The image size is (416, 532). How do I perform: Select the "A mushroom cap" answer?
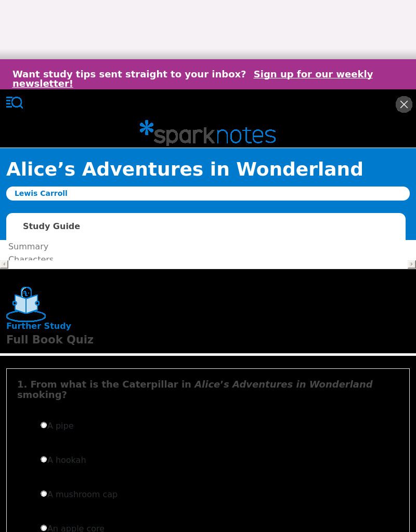coord(44,494)
